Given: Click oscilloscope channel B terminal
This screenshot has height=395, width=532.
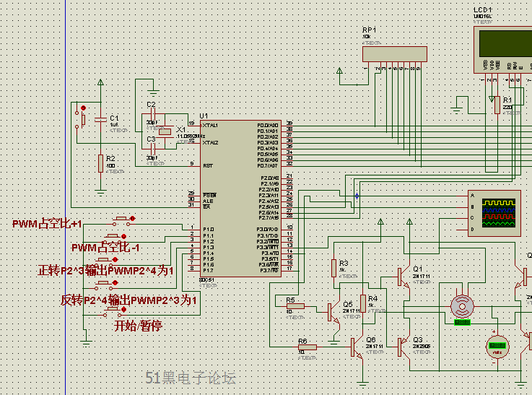Looking at the screenshot, I should [x=472, y=207].
